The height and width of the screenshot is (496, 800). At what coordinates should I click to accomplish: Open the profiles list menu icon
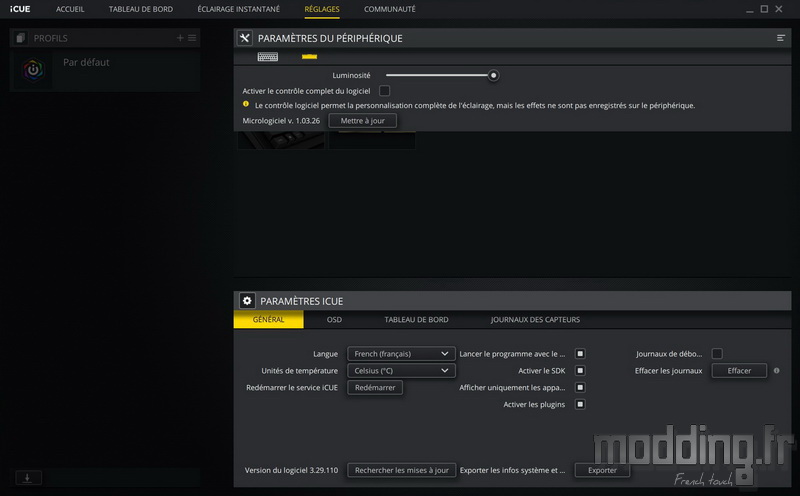point(192,38)
